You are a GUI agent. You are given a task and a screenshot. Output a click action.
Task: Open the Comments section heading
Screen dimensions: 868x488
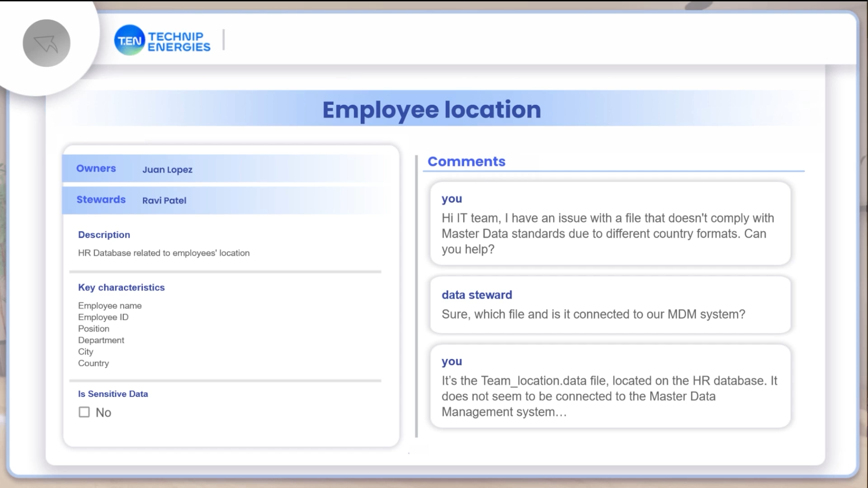(x=466, y=162)
